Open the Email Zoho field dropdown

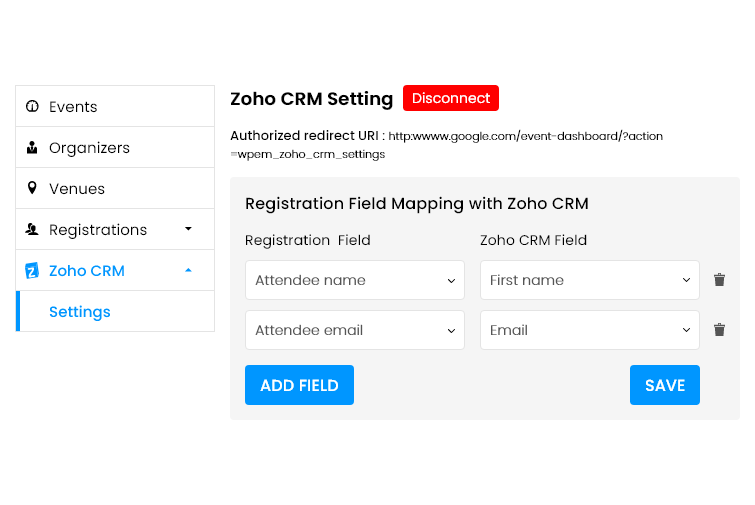tap(590, 330)
